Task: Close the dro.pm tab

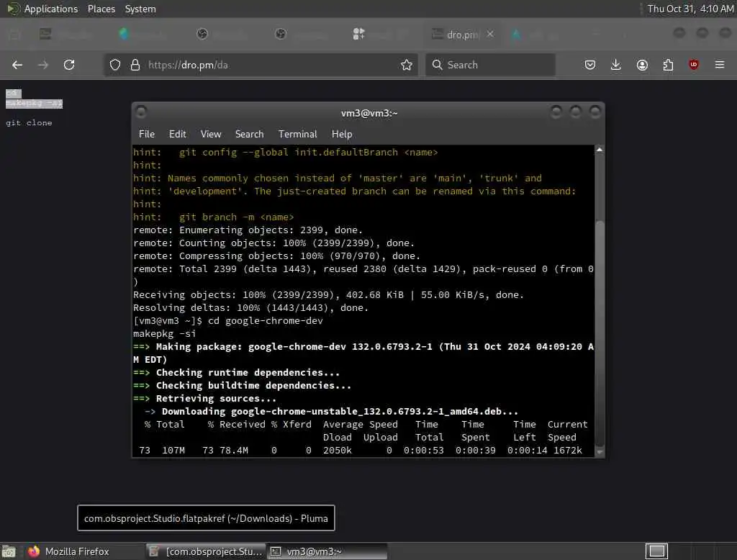Action: pos(490,34)
